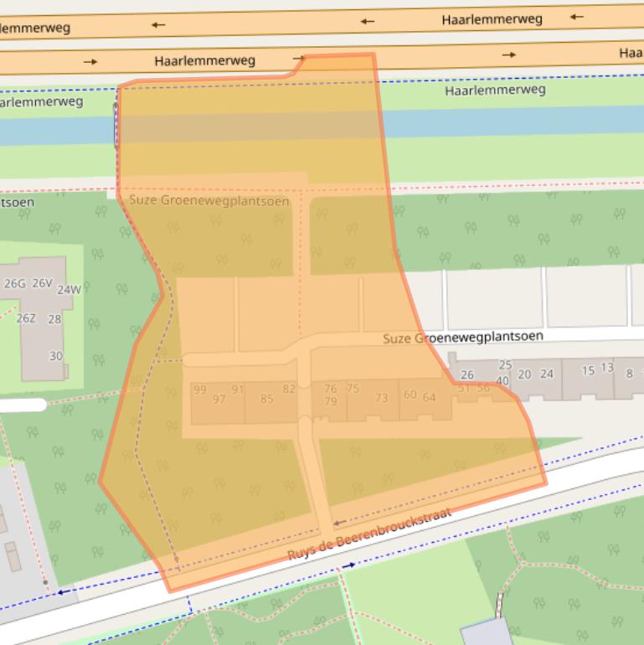Click the Haarlemmerweg label on the topmost road

[492, 18]
